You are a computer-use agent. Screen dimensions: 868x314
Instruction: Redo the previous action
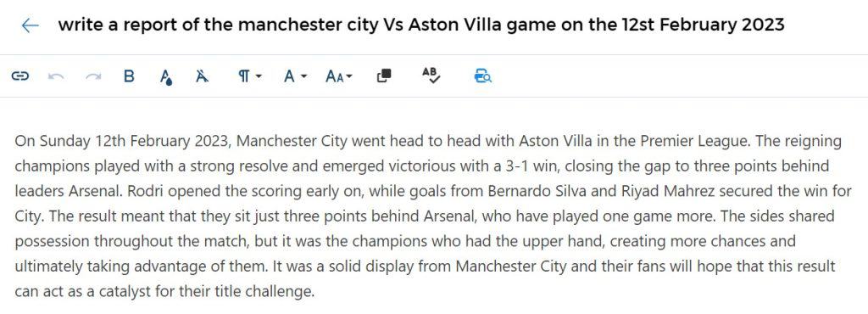tap(93, 76)
